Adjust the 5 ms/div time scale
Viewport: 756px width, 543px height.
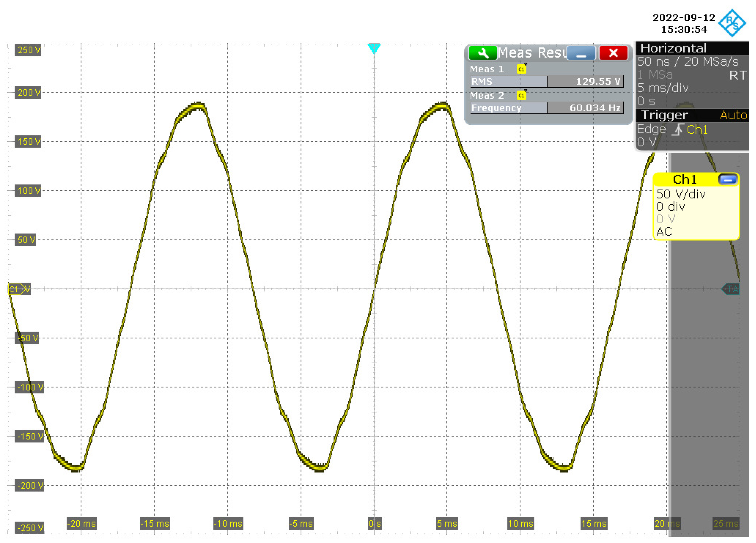pyautogui.click(x=663, y=88)
